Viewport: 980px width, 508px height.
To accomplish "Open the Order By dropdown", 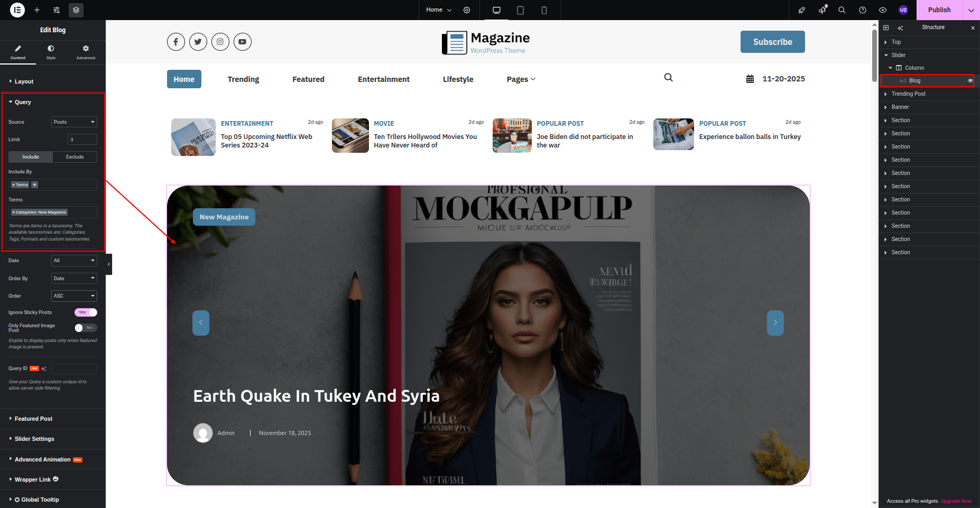I will [x=74, y=279].
